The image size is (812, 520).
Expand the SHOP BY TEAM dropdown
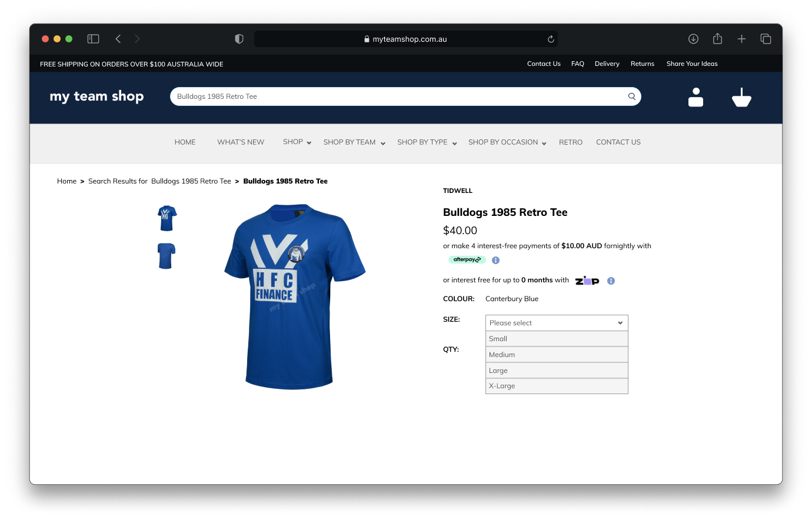click(354, 142)
